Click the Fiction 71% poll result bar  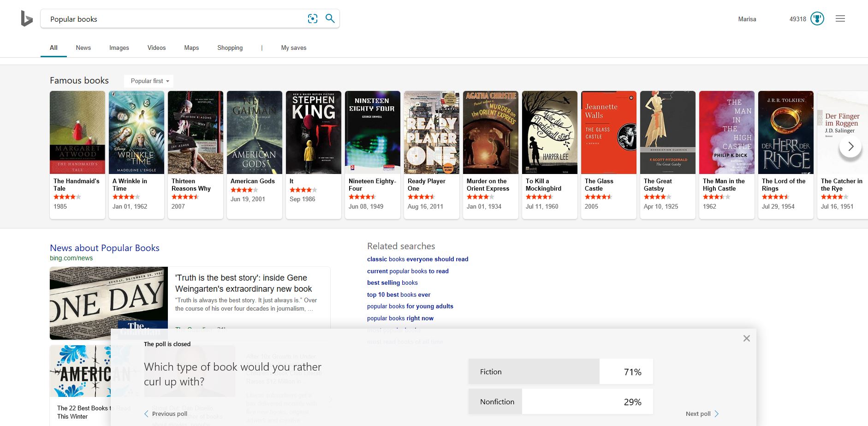pos(560,372)
